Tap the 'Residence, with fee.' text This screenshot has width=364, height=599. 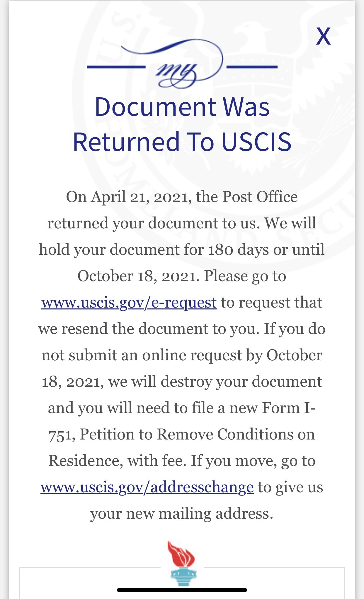118,461
